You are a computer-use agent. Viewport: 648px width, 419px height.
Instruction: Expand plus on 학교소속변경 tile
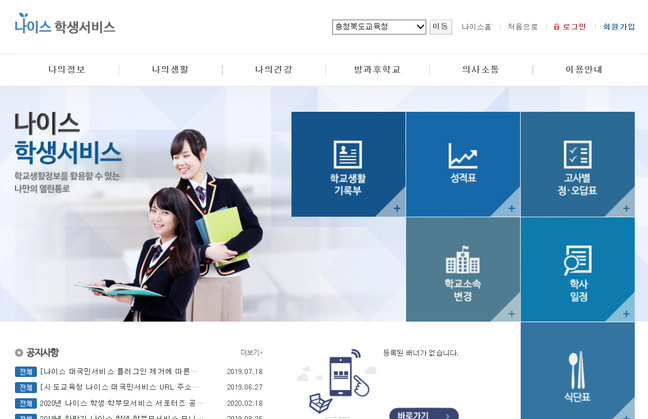pyautogui.click(x=512, y=314)
